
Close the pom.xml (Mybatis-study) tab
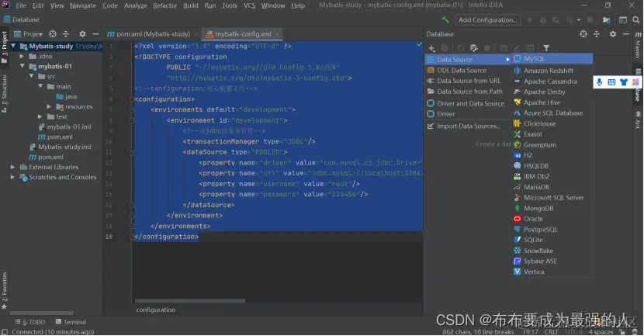tap(196, 34)
